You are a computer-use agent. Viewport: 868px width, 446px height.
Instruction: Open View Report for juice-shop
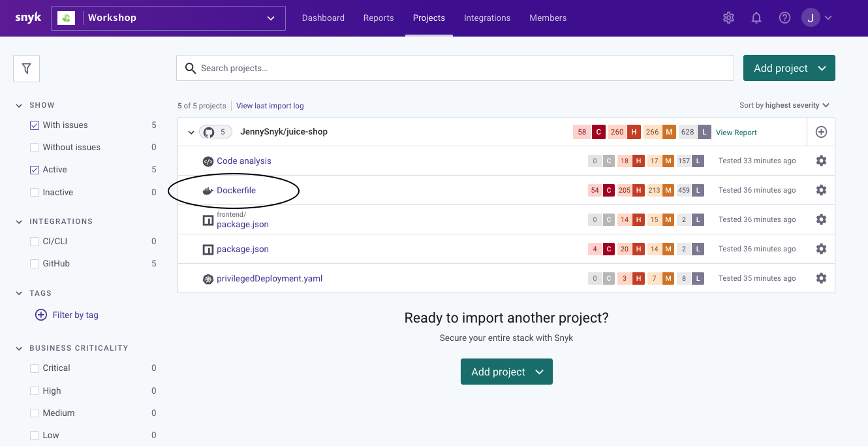pos(736,133)
